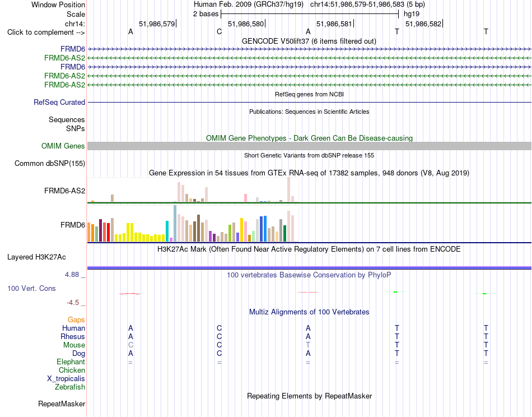
Task: Click the orange Gaps label
Action: (x=76, y=320)
